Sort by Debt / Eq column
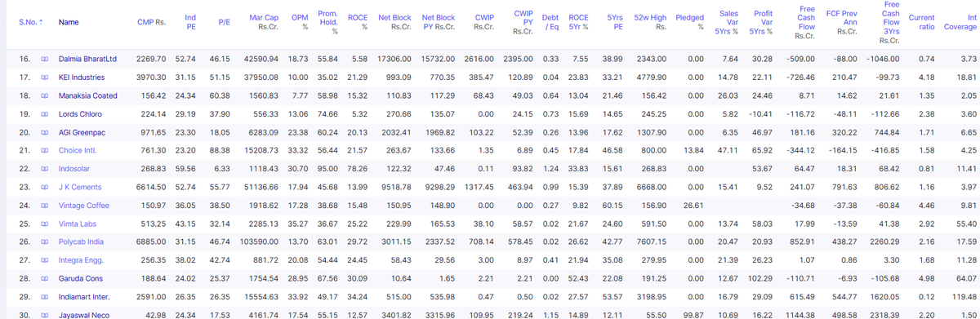Image resolution: width=980 pixels, height=319 pixels. [x=550, y=22]
